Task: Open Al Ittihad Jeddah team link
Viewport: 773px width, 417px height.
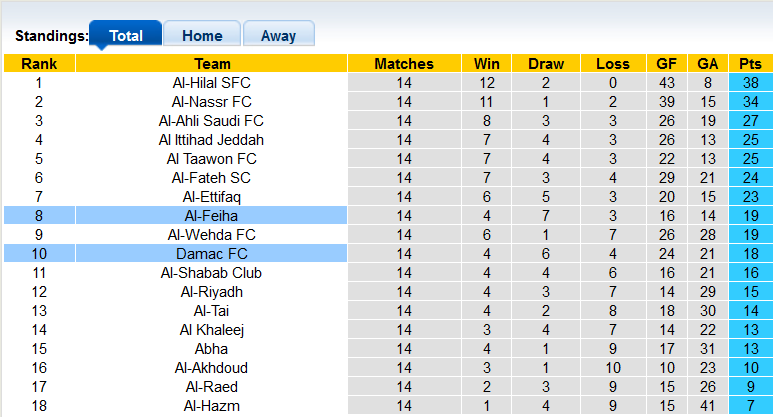Action: 211,140
